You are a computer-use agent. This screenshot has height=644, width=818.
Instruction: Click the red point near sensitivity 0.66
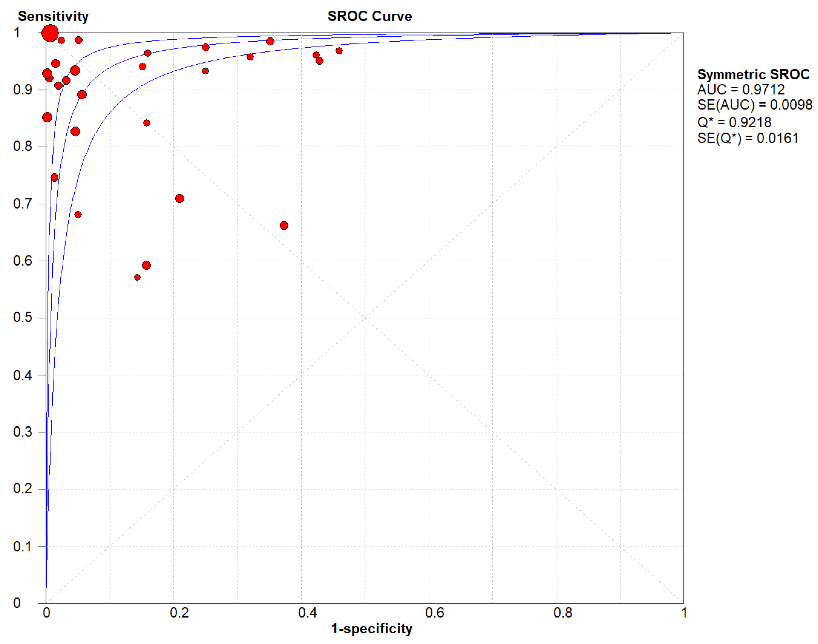[x=284, y=226]
